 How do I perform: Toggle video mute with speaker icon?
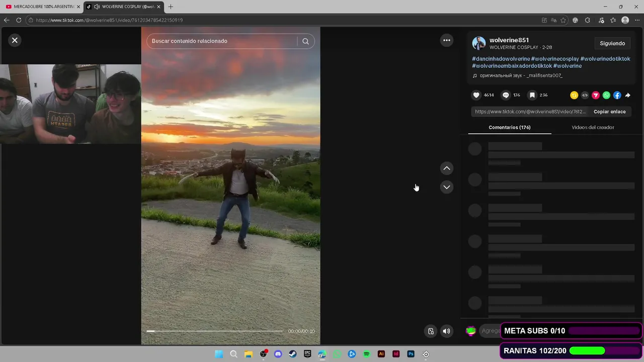(x=446, y=331)
